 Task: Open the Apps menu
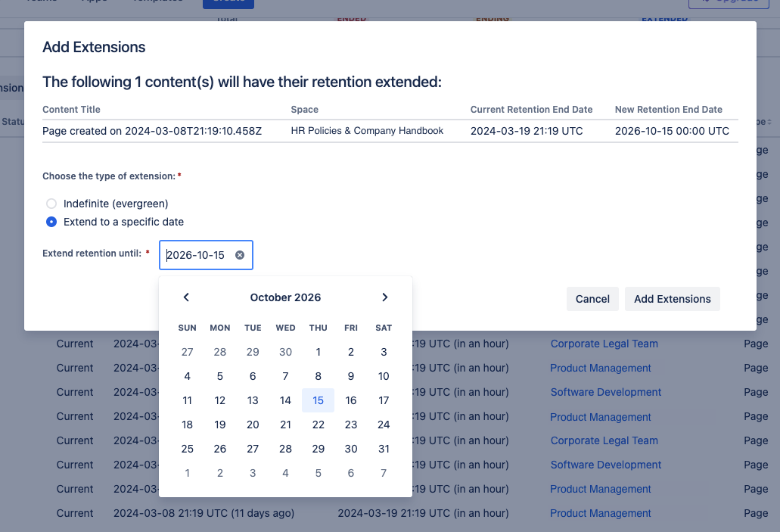click(94, 2)
